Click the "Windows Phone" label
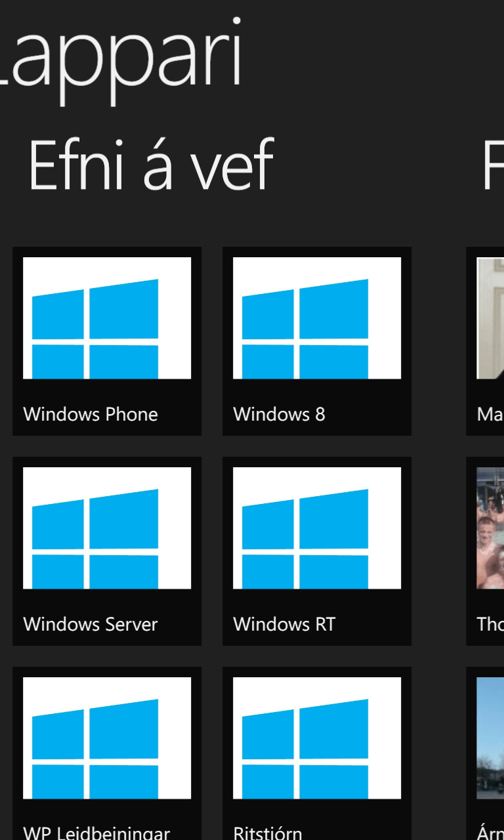The image size is (504, 840). [91, 414]
